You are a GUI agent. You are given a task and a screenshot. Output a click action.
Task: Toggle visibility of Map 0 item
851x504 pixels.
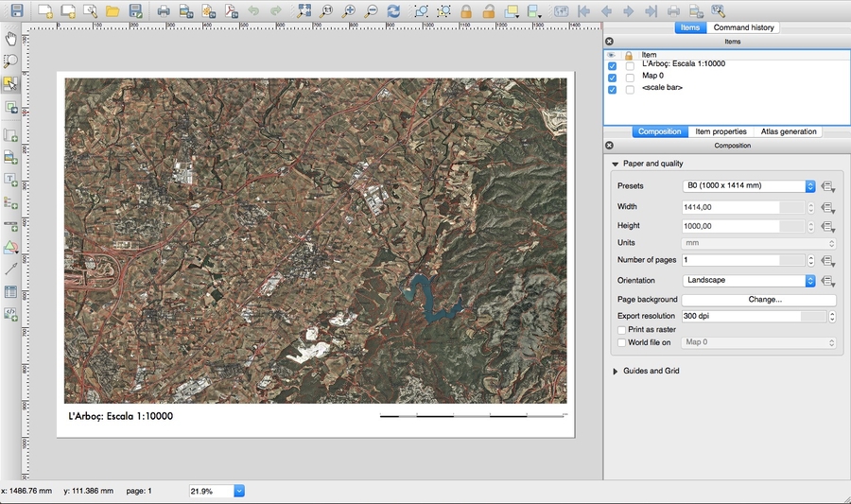[613, 77]
